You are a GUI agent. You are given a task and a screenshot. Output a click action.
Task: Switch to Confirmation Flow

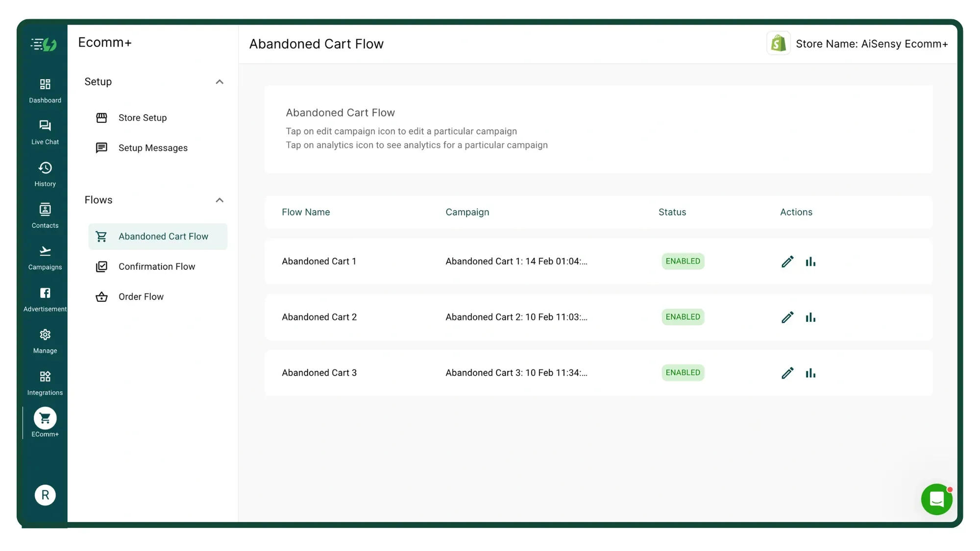pyautogui.click(x=156, y=266)
